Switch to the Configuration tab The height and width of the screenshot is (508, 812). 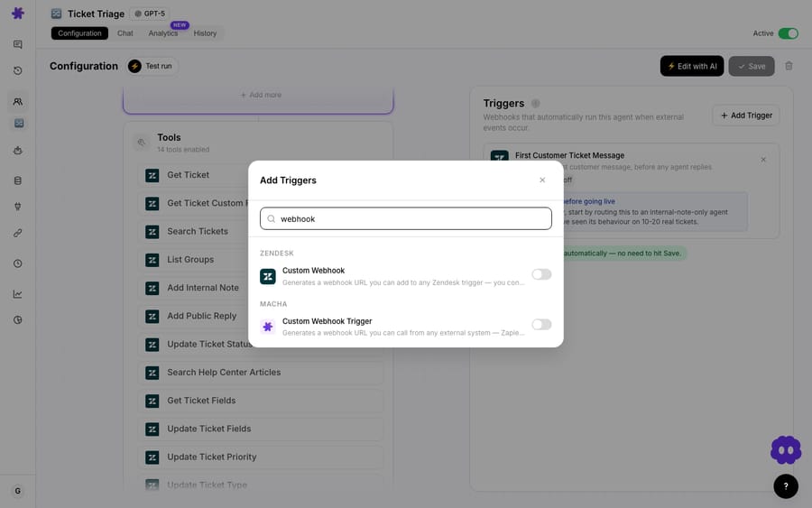point(79,33)
